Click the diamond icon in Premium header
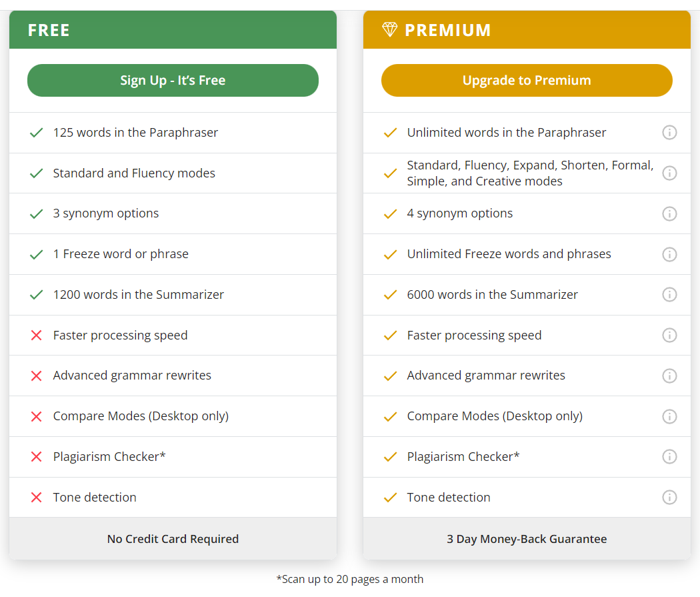This screenshot has width=700, height=597. pyautogui.click(x=389, y=30)
